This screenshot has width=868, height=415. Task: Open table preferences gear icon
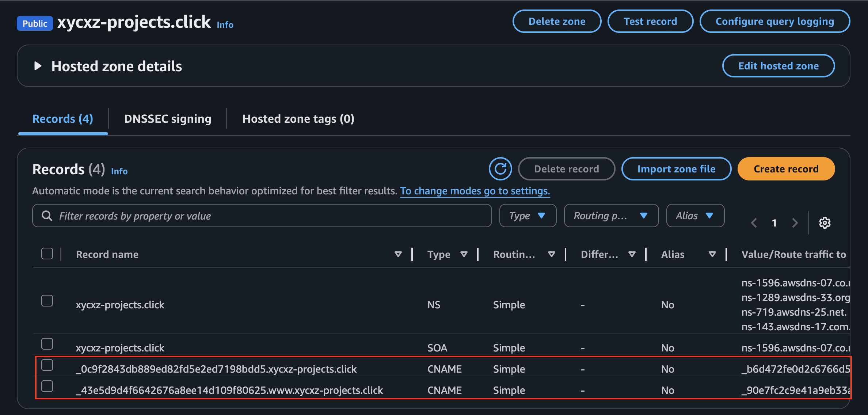coord(825,223)
